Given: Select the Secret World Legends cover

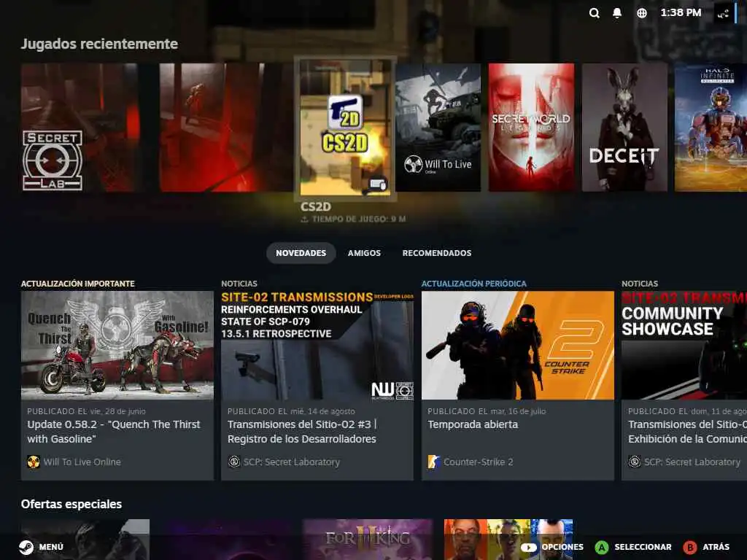Looking at the screenshot, I should click(x=531, y=128).
